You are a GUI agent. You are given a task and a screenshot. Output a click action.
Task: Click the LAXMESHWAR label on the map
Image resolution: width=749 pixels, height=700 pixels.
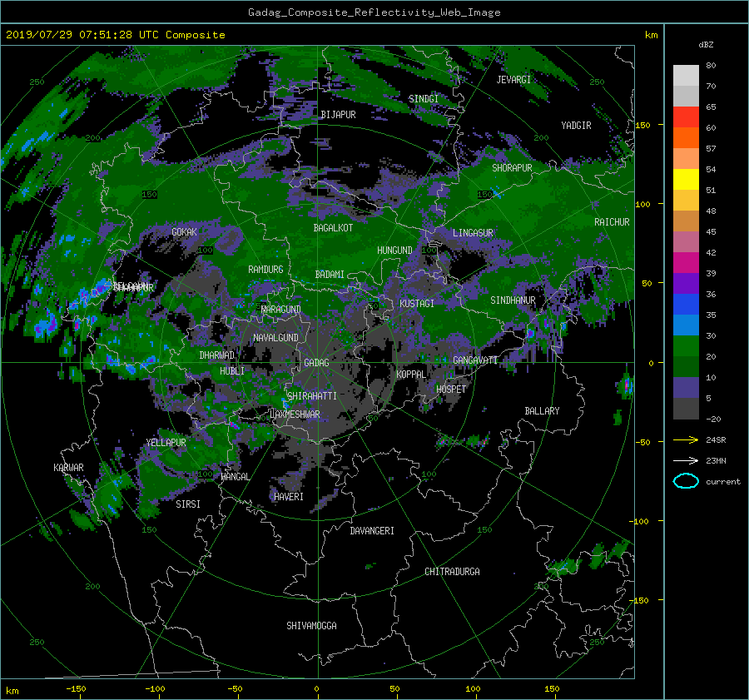click(x=295, y=415)
